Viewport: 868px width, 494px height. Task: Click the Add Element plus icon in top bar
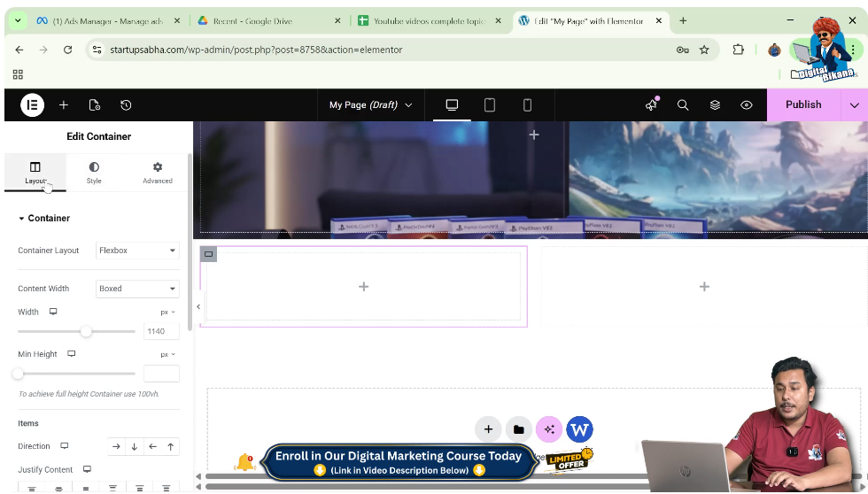(64, 105)
